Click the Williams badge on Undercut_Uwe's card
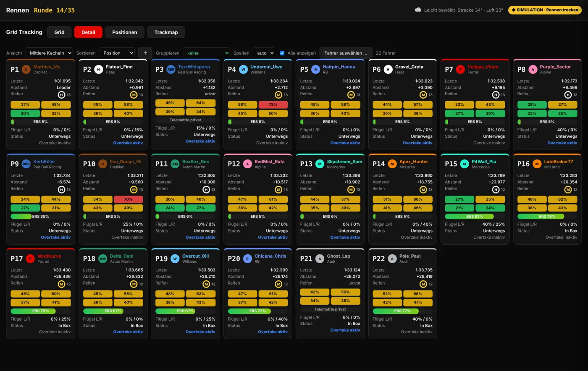588x371 pixels. 243,69
